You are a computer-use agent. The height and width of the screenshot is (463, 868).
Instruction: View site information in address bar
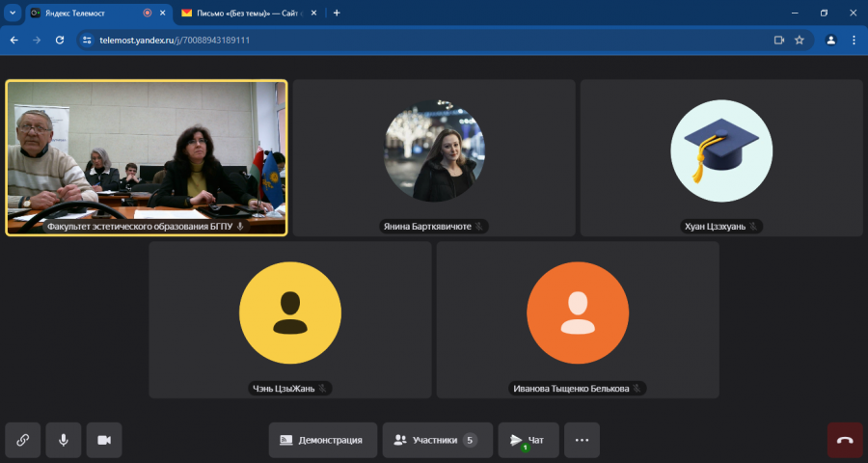pos(87,40)
